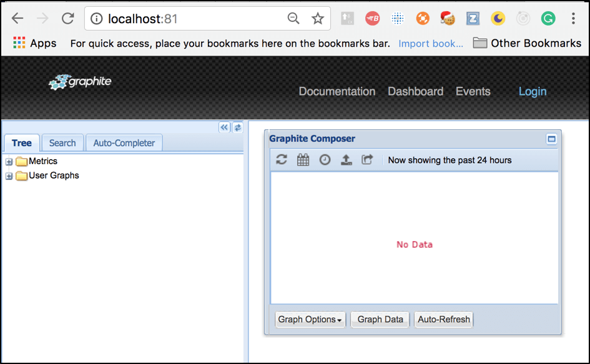Open the calendar date range picker icon
This screenshot has height=364, width=590.
point(303,160)
